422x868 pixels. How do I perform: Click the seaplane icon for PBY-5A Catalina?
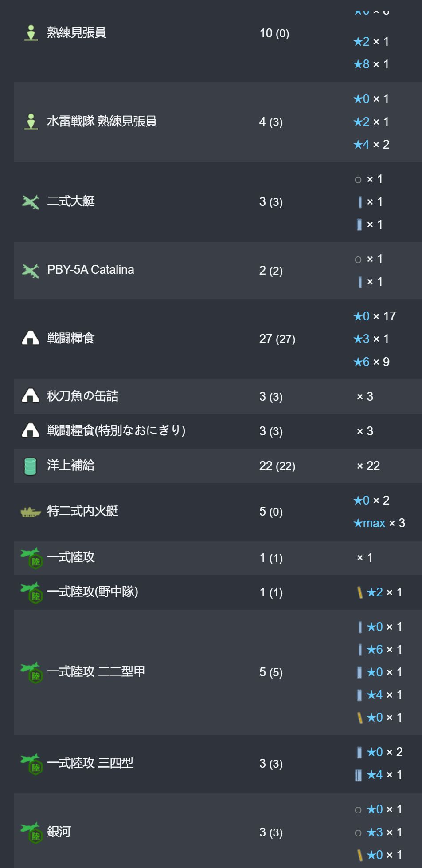pyautogui.click(x=31, y=270)
